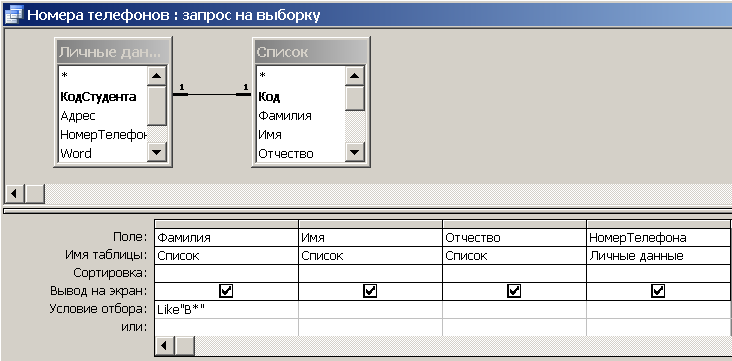Click the Сортировка cell under Отчество
732x361 pixels.
point(514,274)
